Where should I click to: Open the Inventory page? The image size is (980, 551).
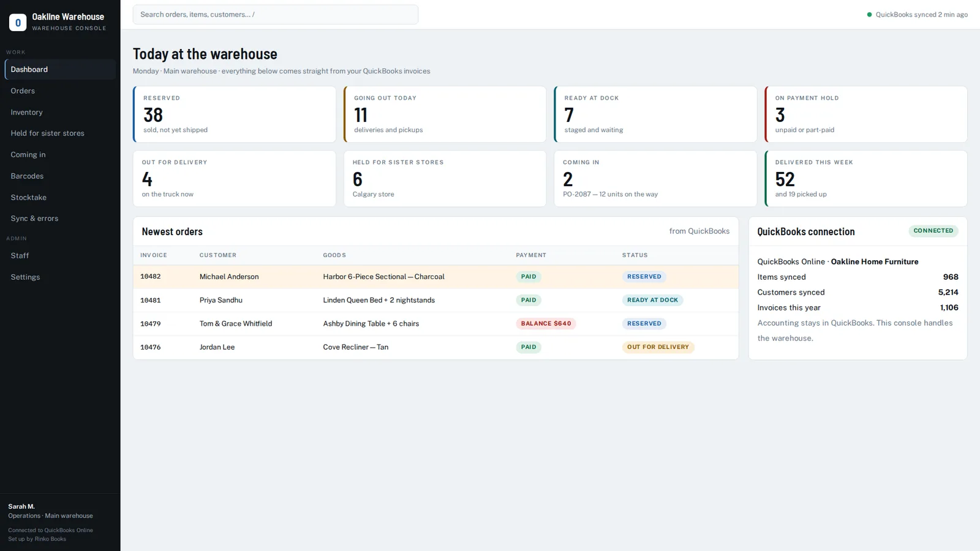click(60, 112)
